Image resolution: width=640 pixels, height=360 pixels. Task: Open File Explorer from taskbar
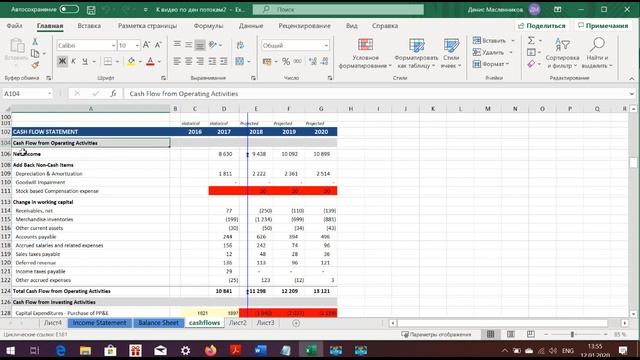coord(85,350)
